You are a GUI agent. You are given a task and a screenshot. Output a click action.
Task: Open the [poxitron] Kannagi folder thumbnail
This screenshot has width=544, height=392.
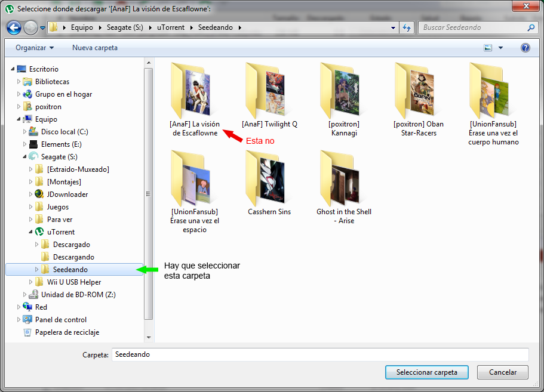pyautogui.click(x=342, y=89)
